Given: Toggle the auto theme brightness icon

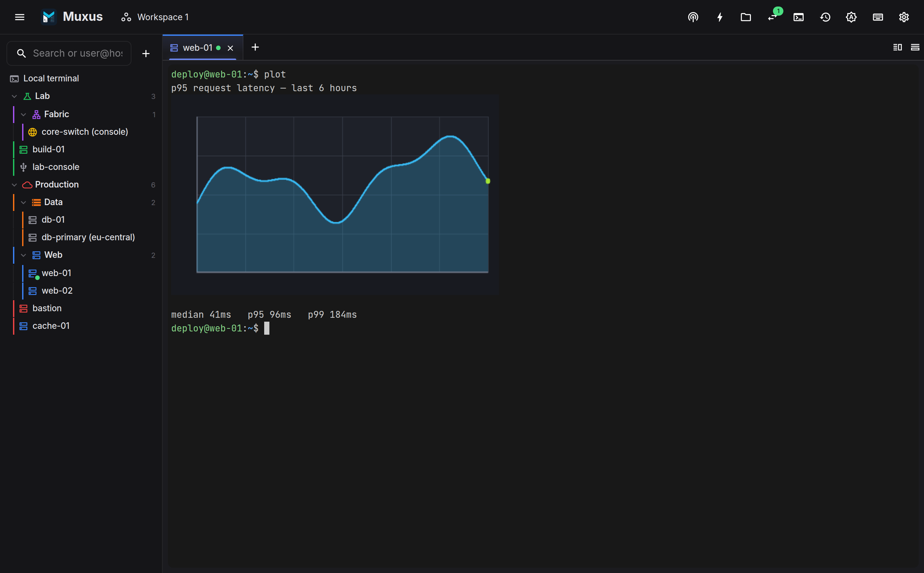Looking at the screenshot, I should [x=851, y=17].
